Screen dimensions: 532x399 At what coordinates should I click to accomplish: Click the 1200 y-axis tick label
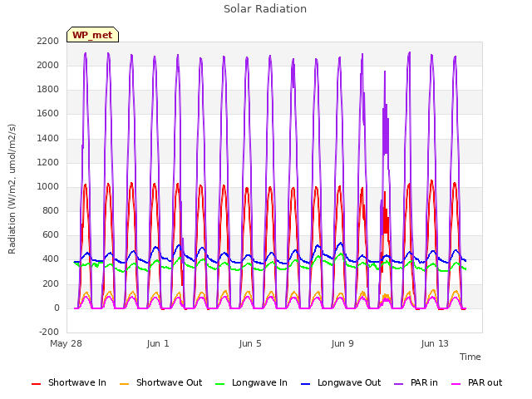[x=48, y=162]
